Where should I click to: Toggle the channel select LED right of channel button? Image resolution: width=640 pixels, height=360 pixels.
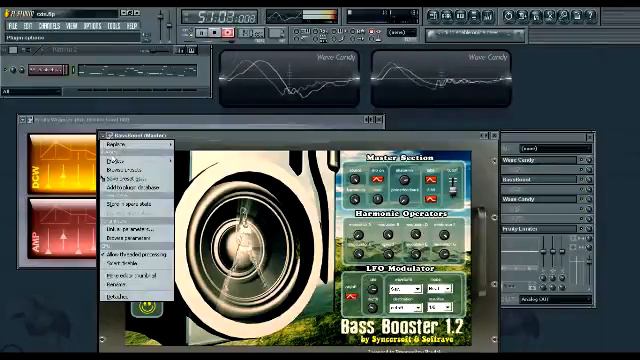click(73, 70)
